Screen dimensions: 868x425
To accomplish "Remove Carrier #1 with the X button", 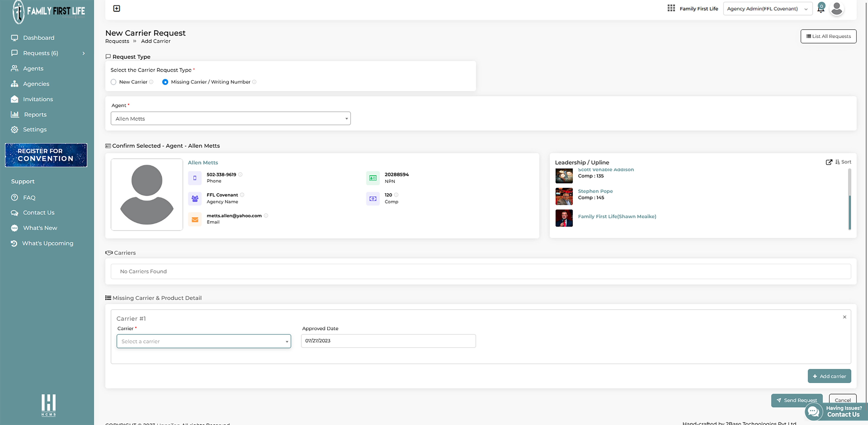I will 844,317.
